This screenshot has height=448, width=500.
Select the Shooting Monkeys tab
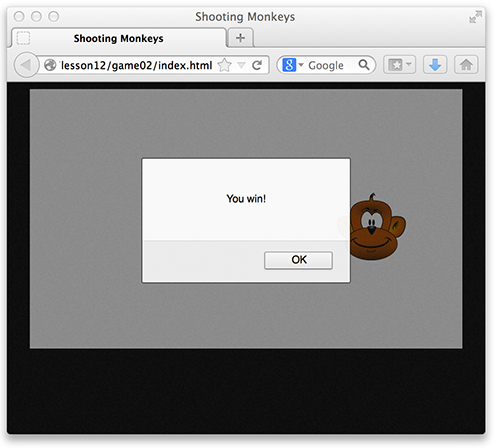119,38
